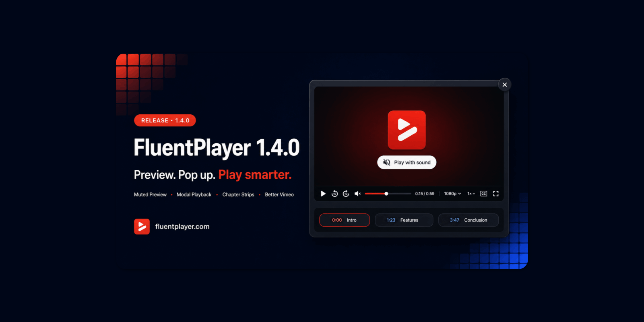The image size is (644, 322).
Task: Open the fluentplayer.com link
Action: click(x=182, y=227)
